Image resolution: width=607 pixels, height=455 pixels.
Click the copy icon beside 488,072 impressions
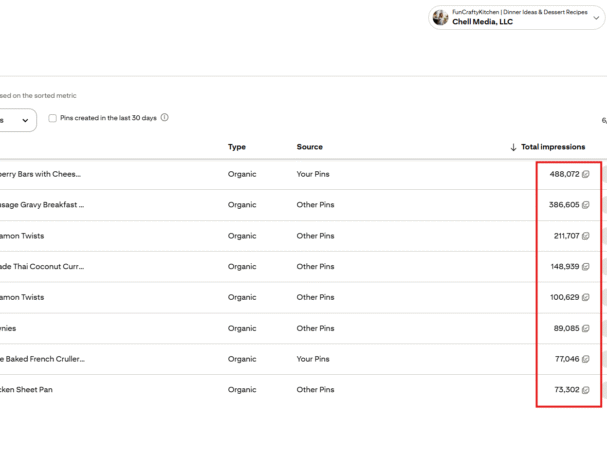[x=586, y=174]
